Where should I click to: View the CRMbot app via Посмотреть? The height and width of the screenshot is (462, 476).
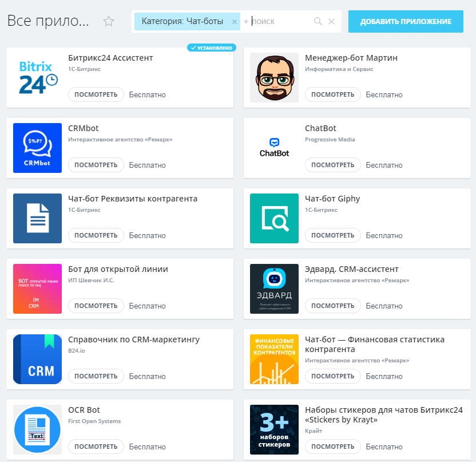point(96,165)
